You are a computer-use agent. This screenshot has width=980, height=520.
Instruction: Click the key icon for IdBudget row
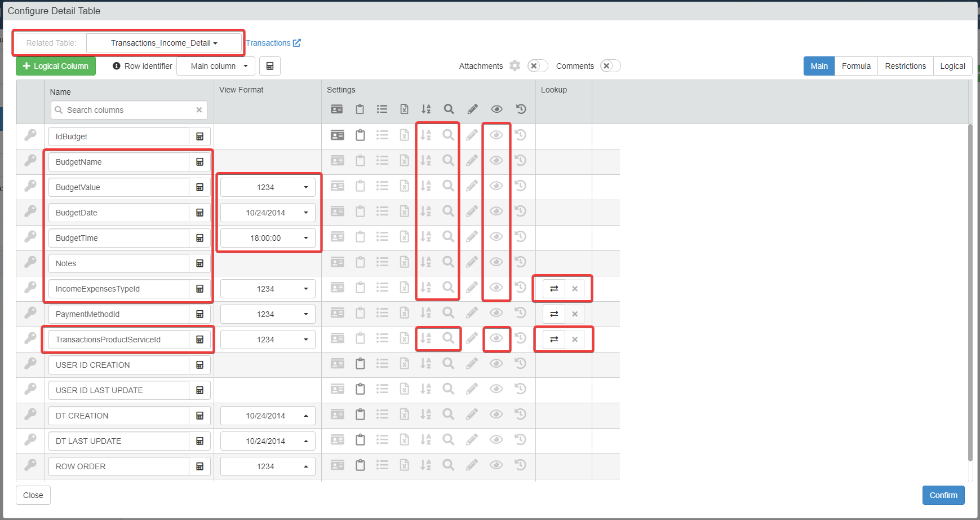pos(30,135)
